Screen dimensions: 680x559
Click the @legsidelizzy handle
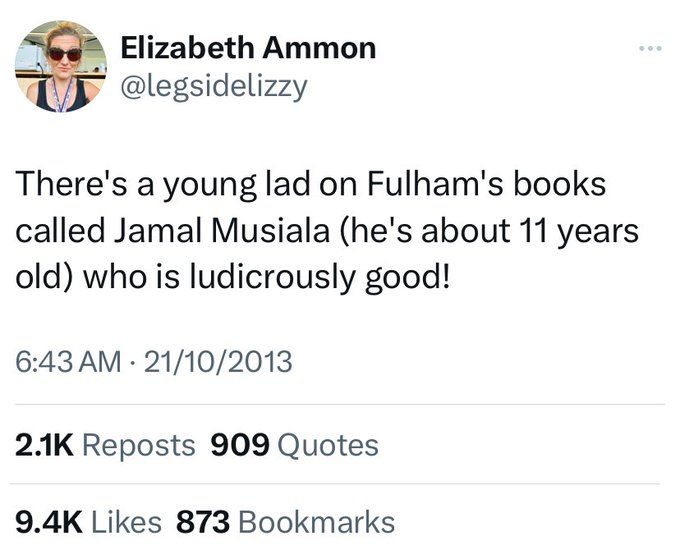click(213, 86)
